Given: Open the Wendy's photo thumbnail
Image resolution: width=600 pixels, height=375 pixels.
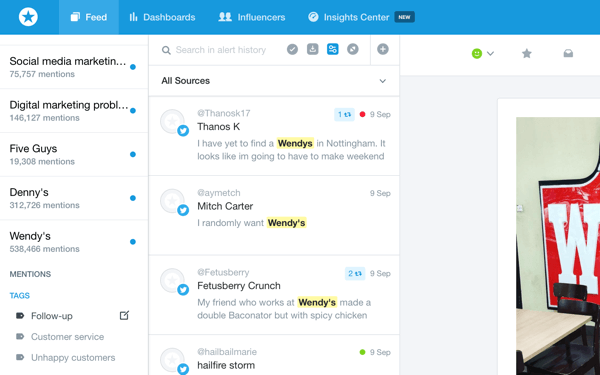Looking at the screenshot, I should tap(558, 246).
